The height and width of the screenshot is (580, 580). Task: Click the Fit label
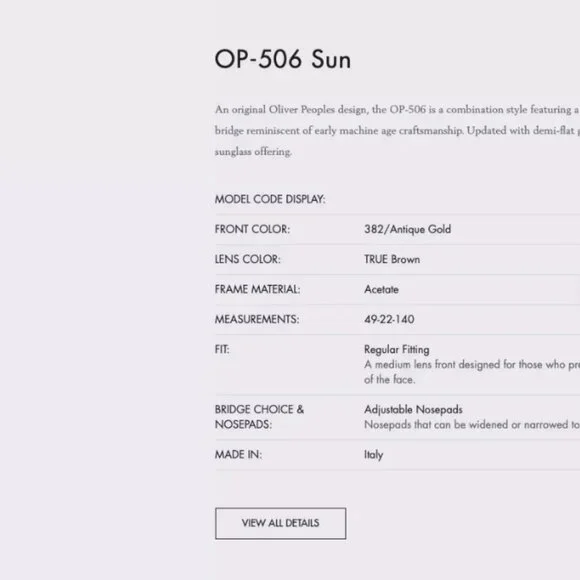point(222,349)
